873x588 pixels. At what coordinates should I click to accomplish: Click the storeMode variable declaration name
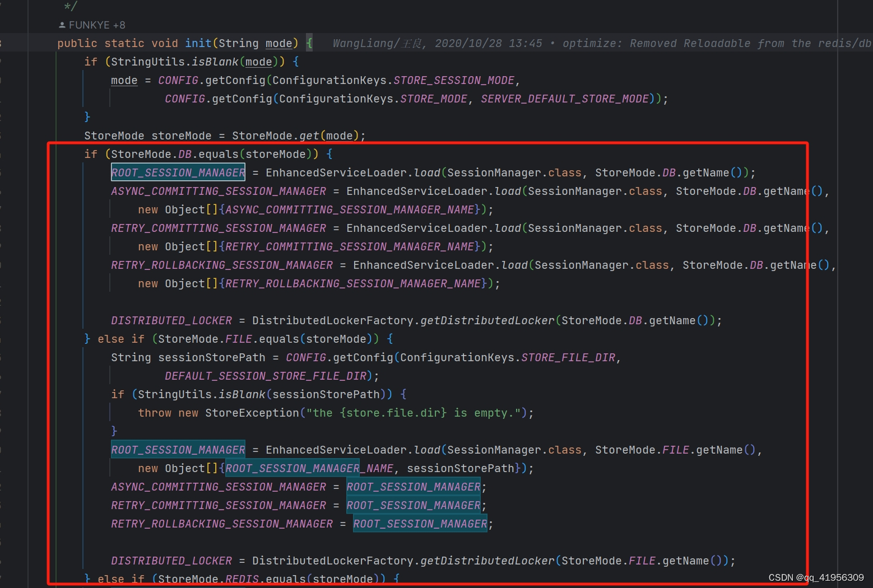(x=182, y=136)
